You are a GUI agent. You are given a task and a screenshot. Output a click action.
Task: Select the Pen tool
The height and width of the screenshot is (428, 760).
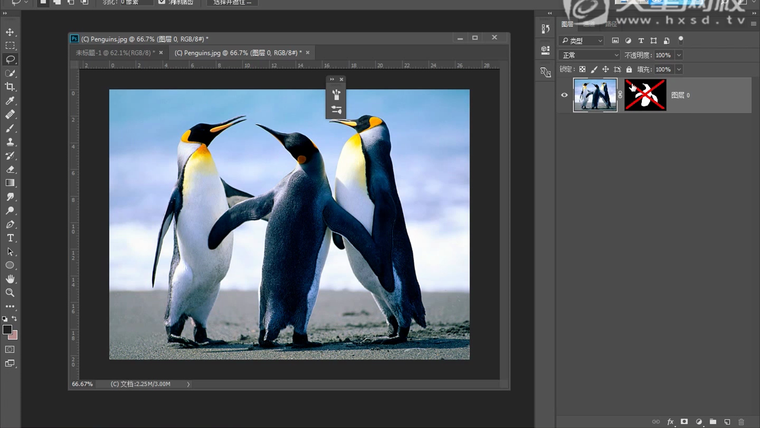pos(10,224)
